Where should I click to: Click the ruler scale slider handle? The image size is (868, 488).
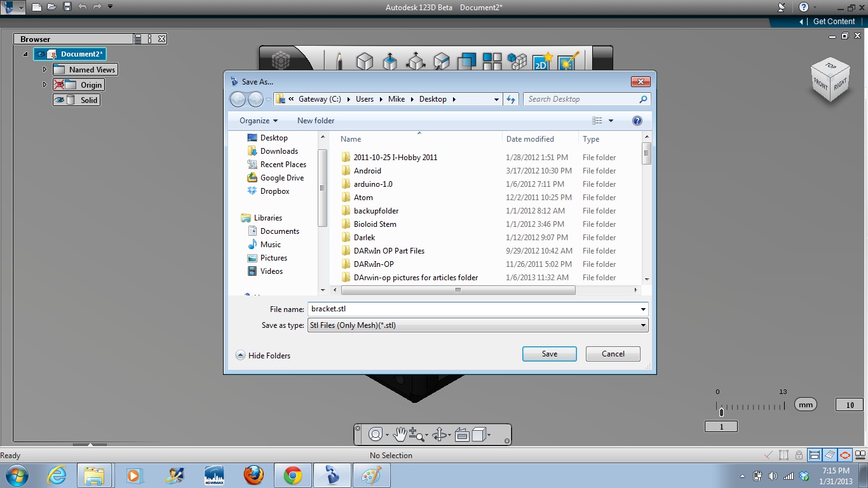(x=721, y=412)
